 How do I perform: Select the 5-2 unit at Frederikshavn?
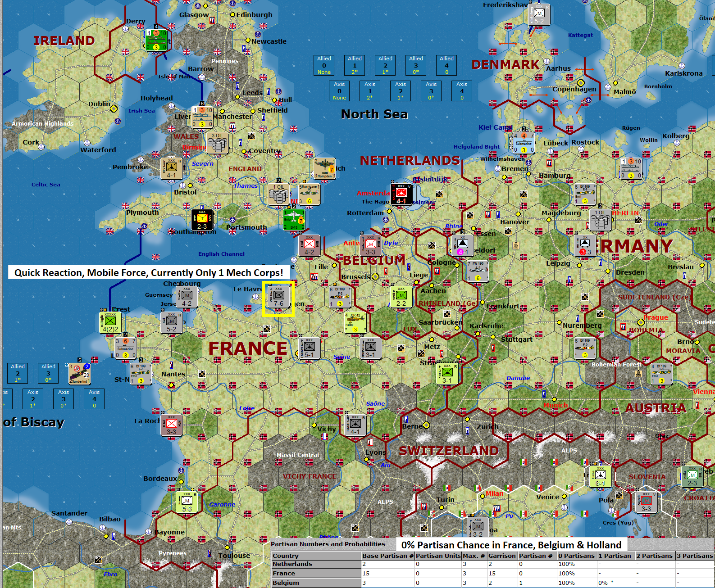(539, 15)
